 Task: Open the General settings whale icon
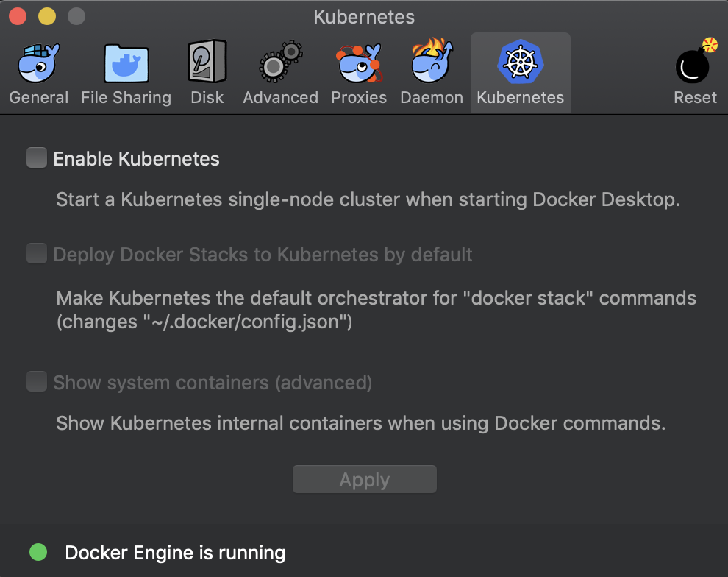38,63
